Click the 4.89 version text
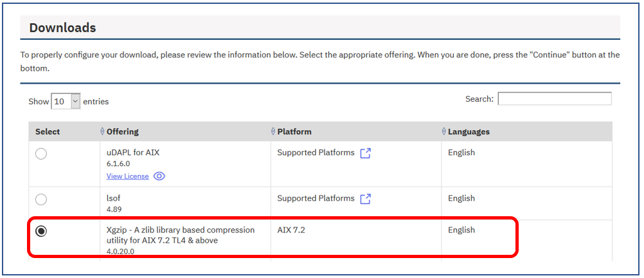Viewport: 644px width, 278px height. (114, 209)
